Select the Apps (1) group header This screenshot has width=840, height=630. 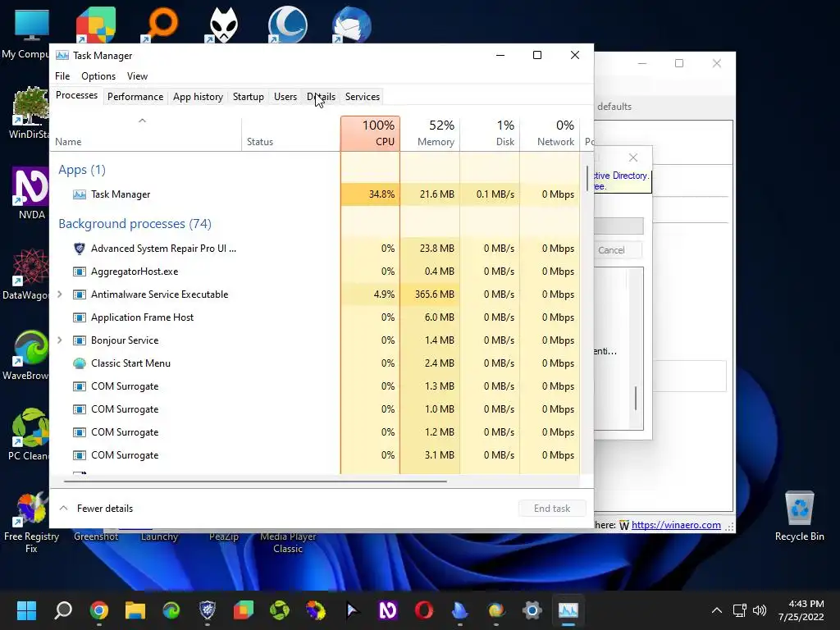(82, 170)
